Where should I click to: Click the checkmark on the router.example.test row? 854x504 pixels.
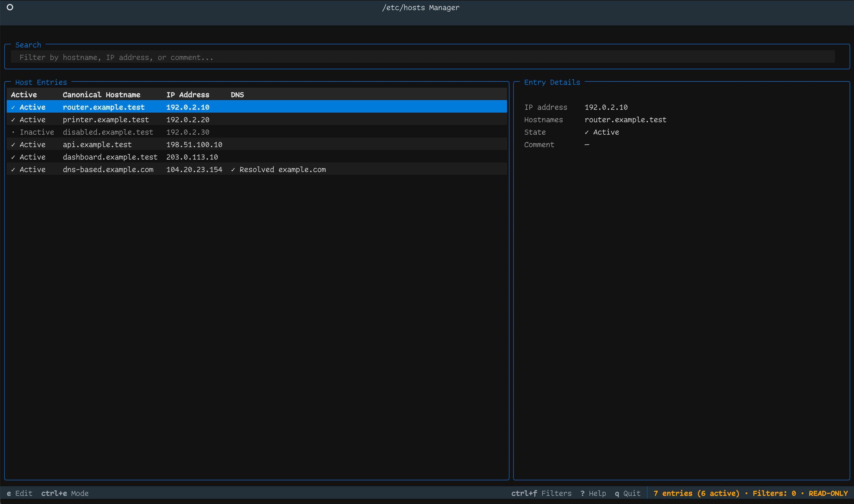(x=13, y=107)
